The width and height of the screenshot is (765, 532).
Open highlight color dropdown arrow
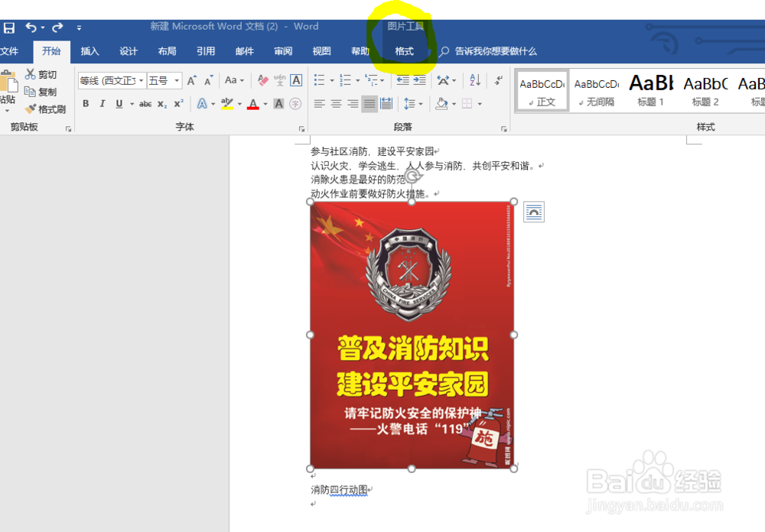239,104
